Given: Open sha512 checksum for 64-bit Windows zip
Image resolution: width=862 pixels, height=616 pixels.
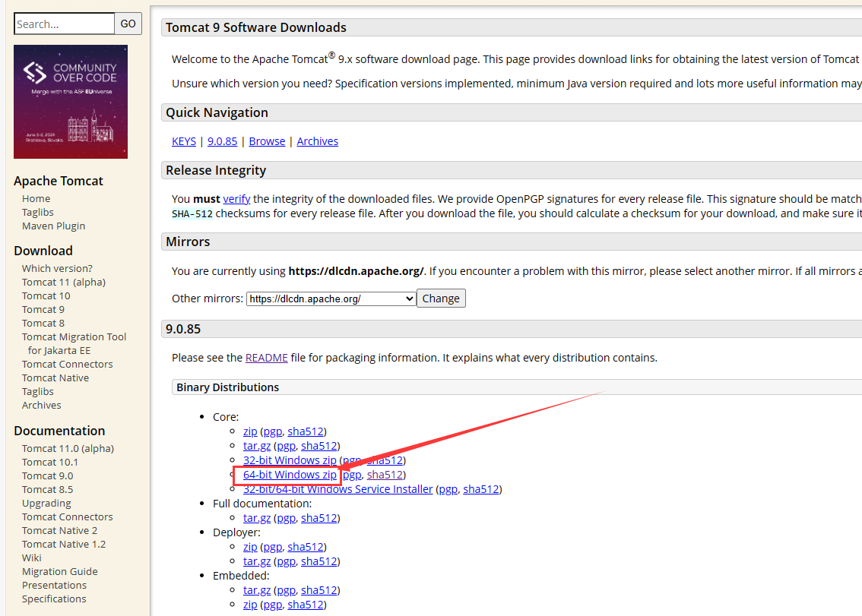Looking at the screenshot, I should (385, 475).
